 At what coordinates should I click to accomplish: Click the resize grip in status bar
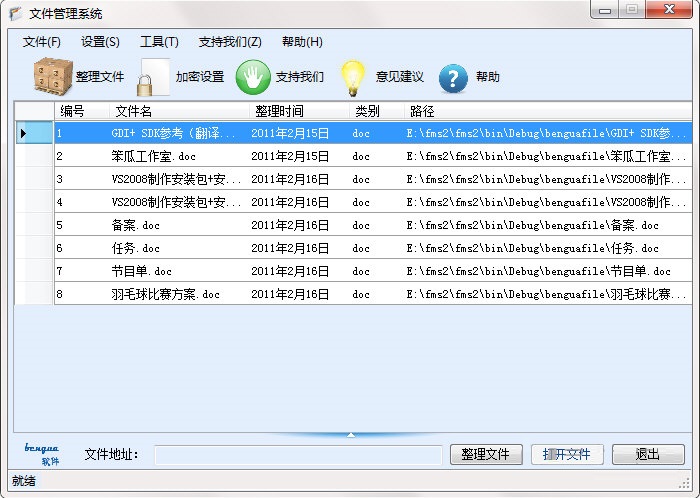684,483
